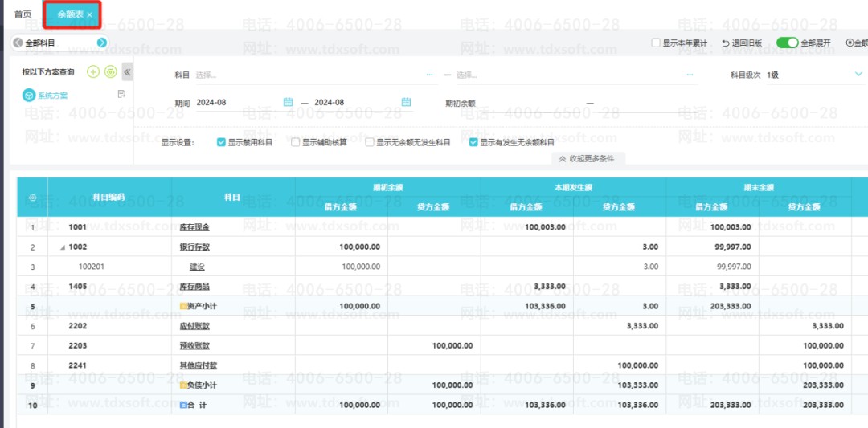
Task: Click 99,997.00 ending balance of 银行存款
Action: (x=733, y=247)
